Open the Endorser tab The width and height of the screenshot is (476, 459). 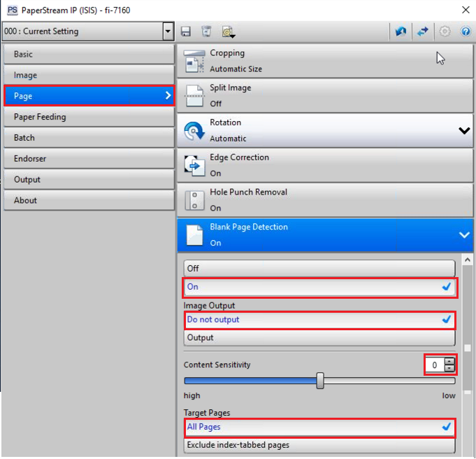point(89,159)
